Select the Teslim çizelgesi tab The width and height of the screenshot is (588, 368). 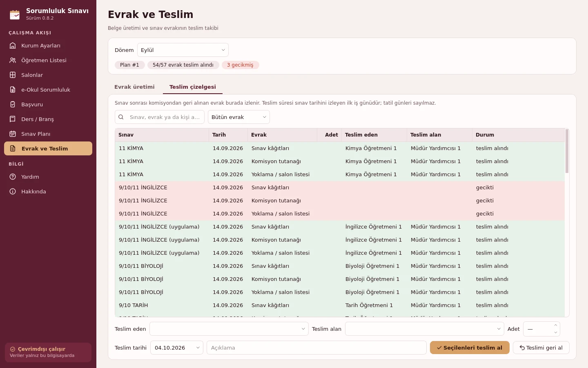(x=193, y=87)
